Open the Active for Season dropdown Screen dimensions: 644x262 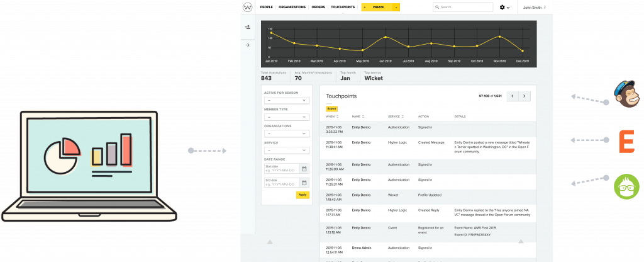click(287, 100)
